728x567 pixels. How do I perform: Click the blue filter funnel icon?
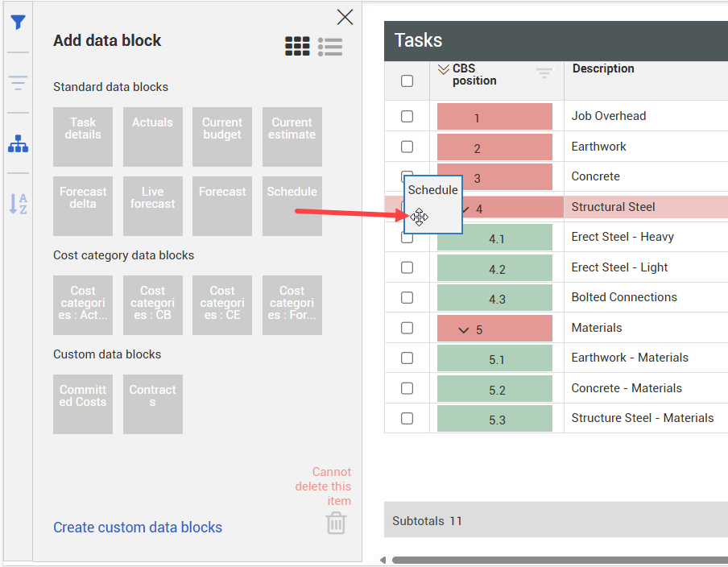[18, 23]
